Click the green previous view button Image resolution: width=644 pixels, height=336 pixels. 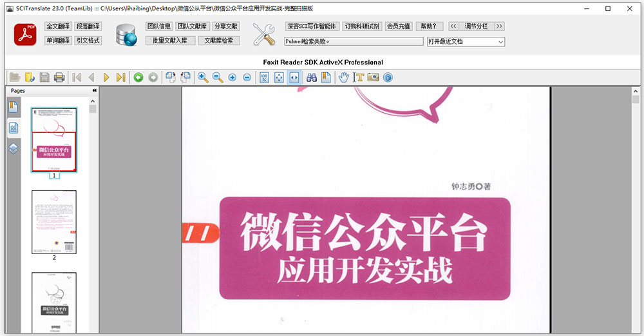pyautogui.click(x=138, y=77)
